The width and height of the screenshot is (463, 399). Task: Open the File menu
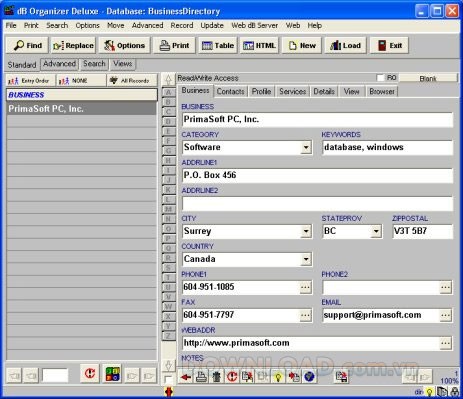point(11,25)
